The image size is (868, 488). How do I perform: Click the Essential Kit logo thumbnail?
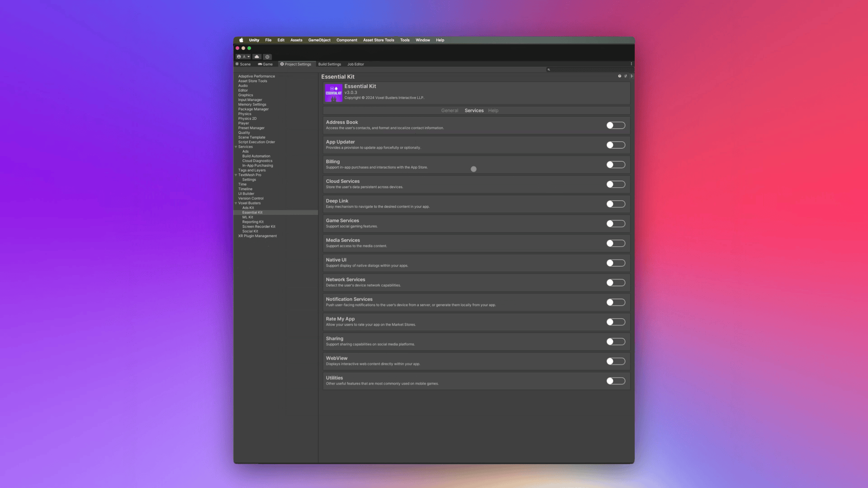coord(334,93)
